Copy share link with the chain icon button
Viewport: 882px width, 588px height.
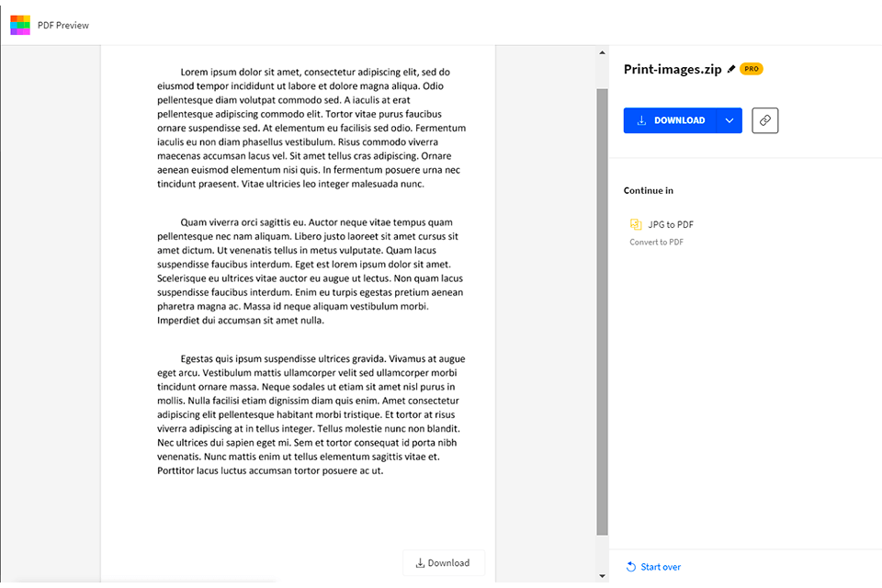pos(765,120)
